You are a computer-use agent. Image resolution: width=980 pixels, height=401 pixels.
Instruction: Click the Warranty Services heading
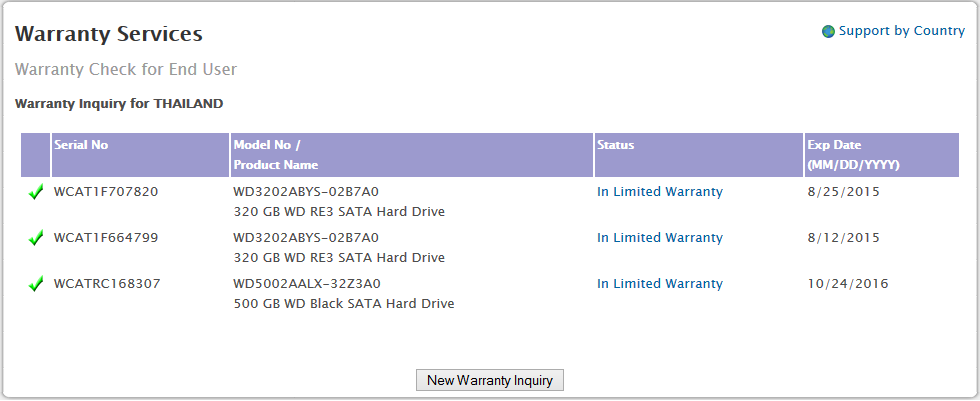tap(109, 34)
